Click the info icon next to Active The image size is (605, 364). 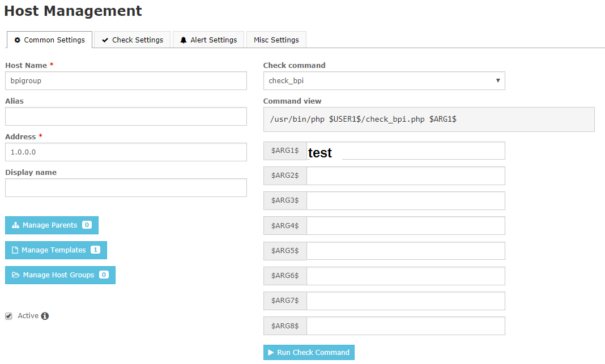(x=45, y=316)
